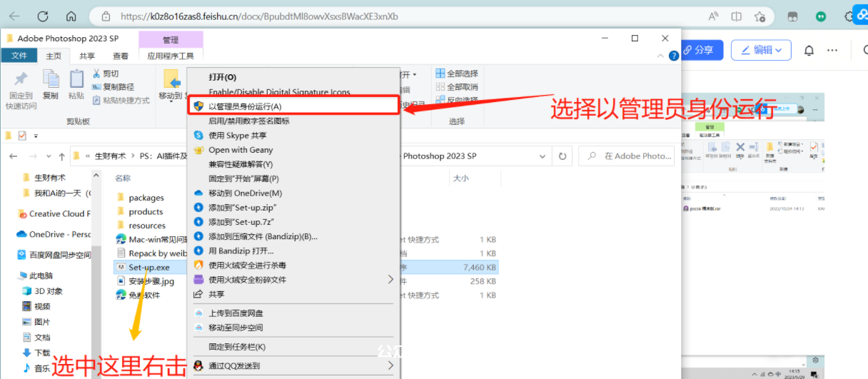The height and width of the screenshot is (379, 868).
Task: Refresh the Explorer folder view
Action: pyautogui.click(x=562, y=156)
